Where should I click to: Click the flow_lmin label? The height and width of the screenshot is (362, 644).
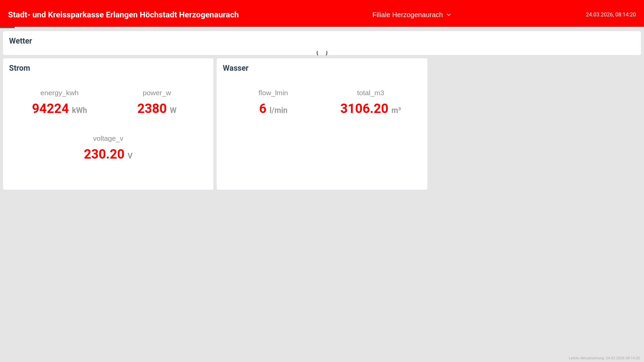coord(273,93)
